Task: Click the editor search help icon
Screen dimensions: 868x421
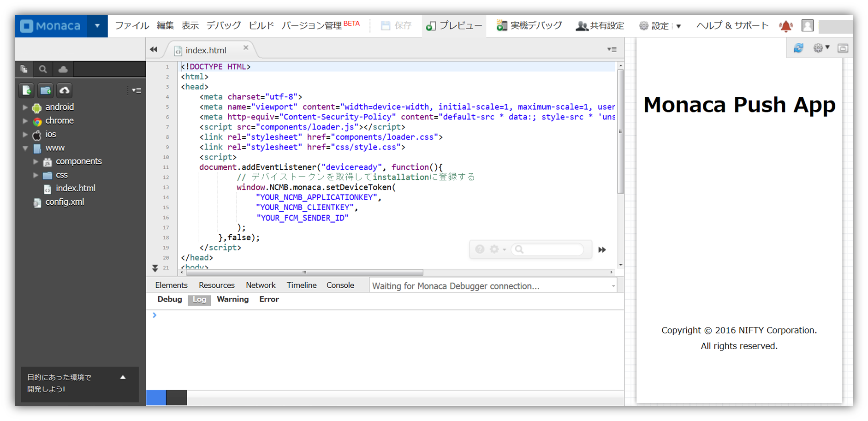Action: (x=480, y=249)
